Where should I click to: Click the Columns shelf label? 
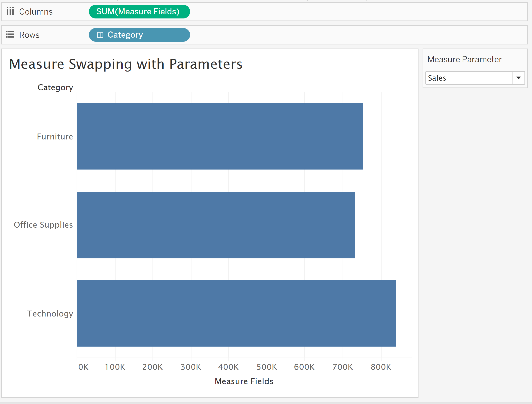tap(36, 12)
